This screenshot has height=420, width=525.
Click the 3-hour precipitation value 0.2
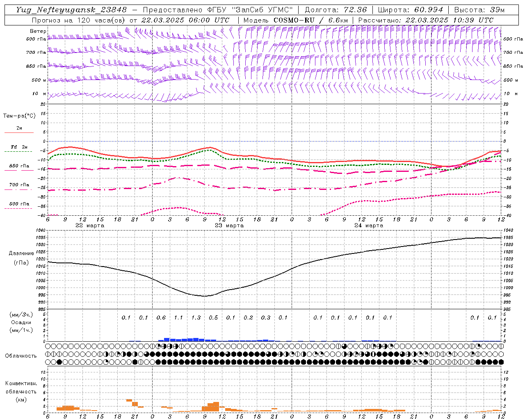(248, 317)
